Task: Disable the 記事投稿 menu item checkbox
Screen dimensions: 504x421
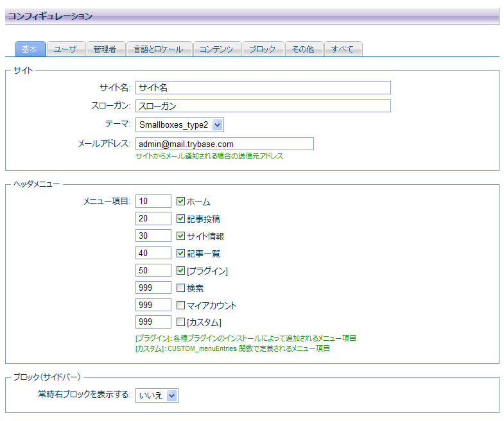Action: (x=181, y=219)
